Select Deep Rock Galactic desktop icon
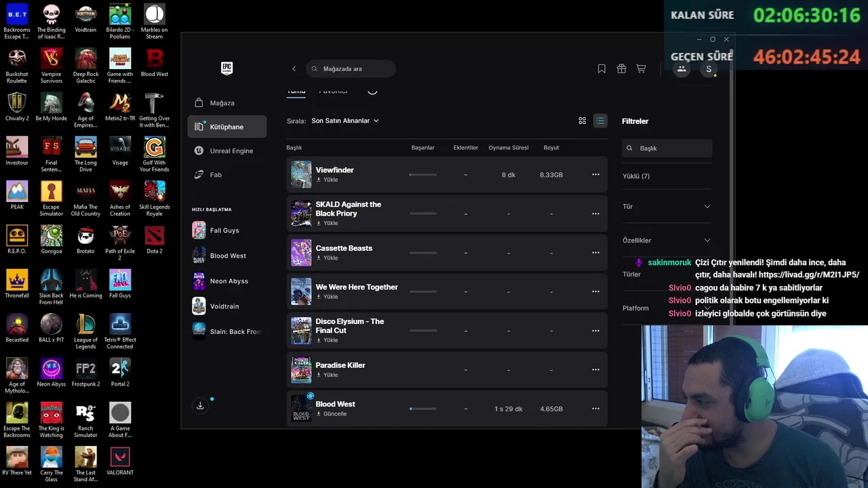 85,66
